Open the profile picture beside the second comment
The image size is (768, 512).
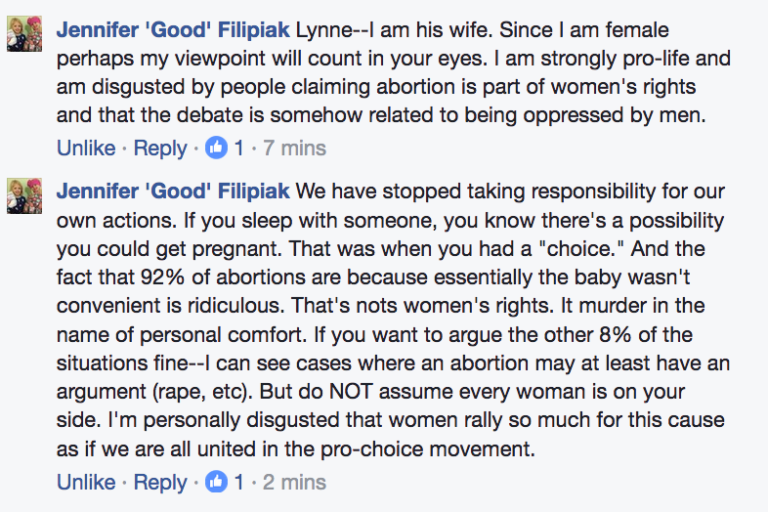pos(24,196)
